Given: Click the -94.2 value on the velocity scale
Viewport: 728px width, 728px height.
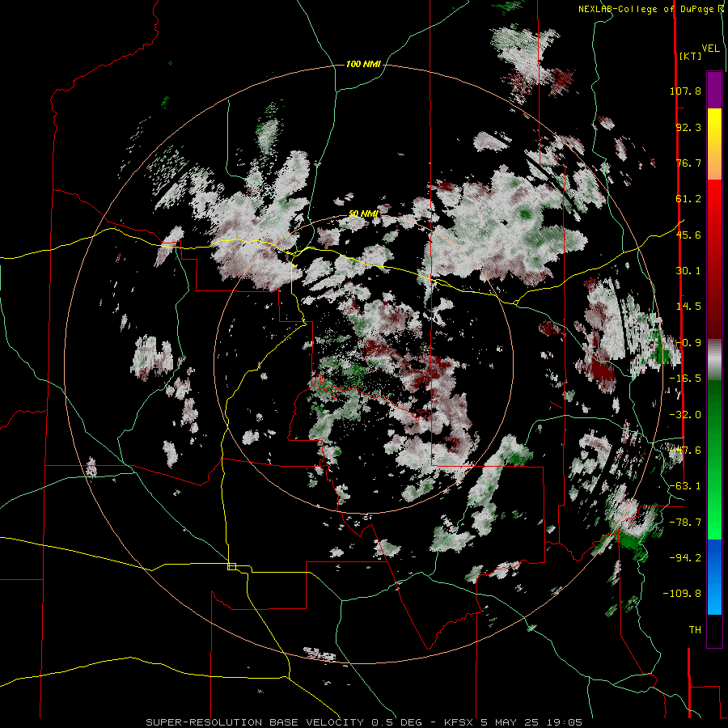Looking at the screenshot, I should click(x=685, y=558).
